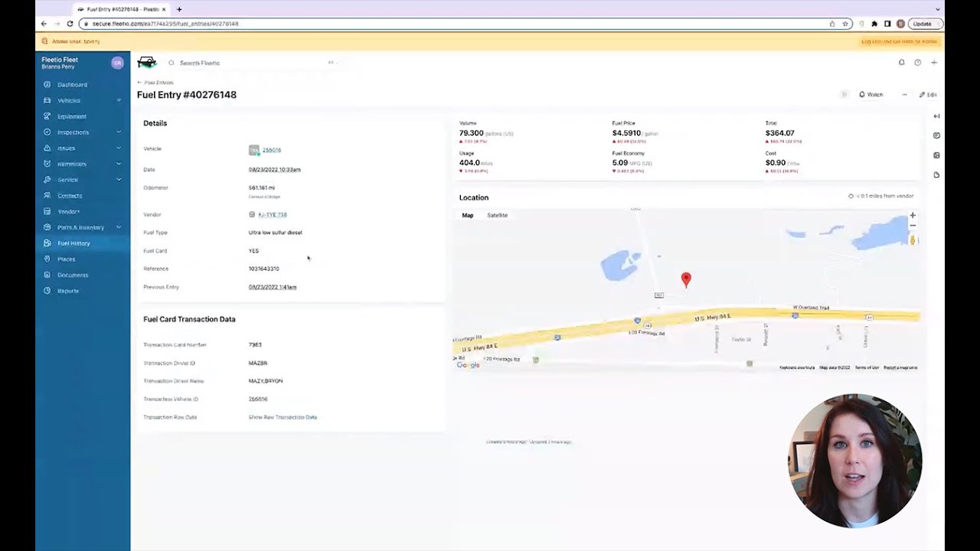The width and height of the screenshot is (980, 551).
Task: Open Dashboard in the sidebar
Action: pos(72,84)
